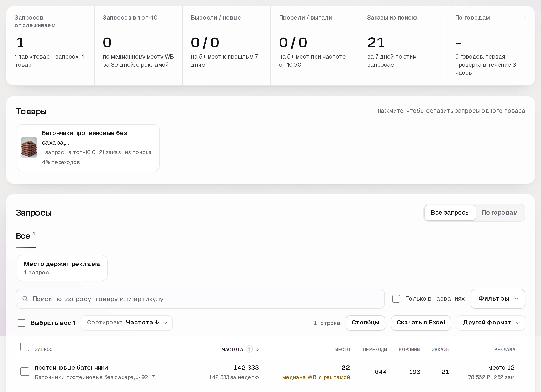Switch to Все запросы view

[x=450, y=213]
